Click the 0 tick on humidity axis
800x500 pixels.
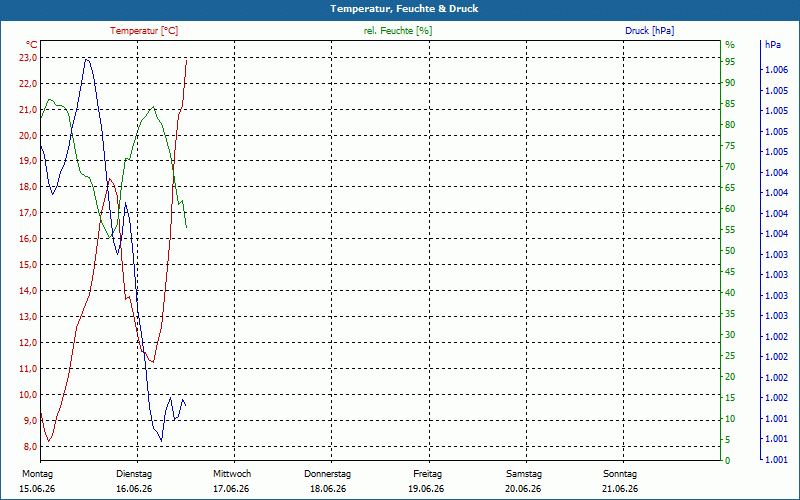click(x=728, y=461)
